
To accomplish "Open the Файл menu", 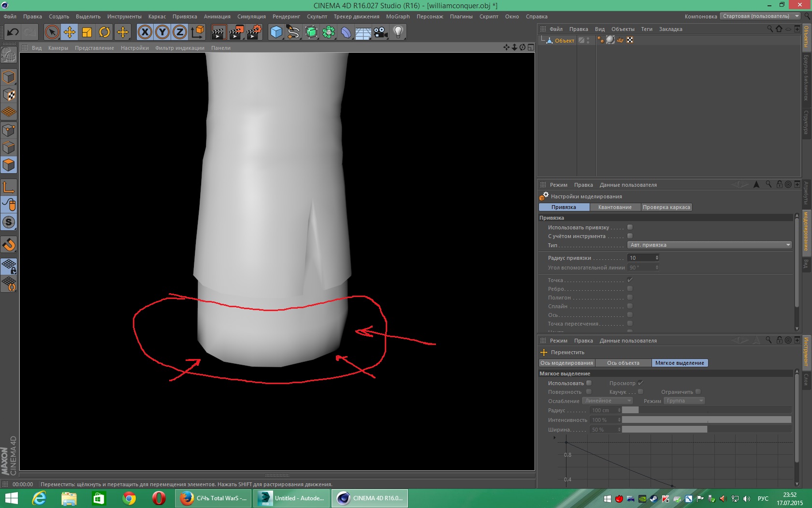I will click(x=10, y=16).
